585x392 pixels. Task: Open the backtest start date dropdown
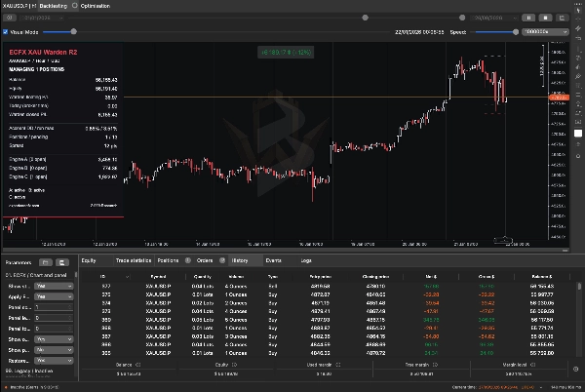(42, 18)
